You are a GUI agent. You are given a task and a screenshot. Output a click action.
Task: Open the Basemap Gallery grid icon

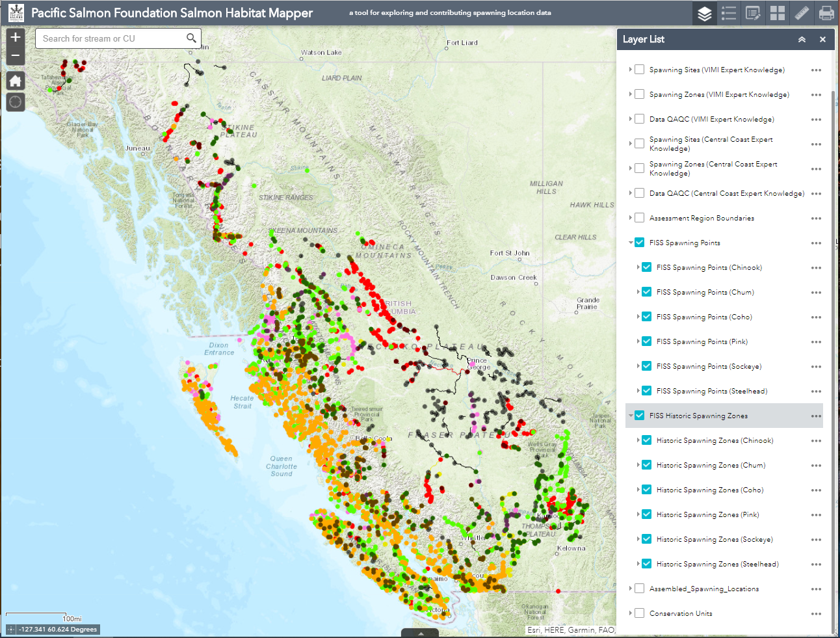point(778,13)
